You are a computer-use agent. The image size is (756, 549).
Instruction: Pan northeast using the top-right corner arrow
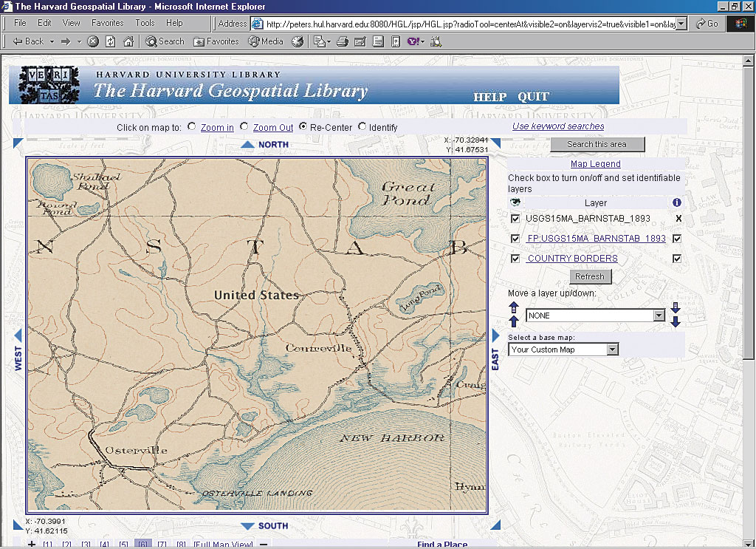coord(496,143)
